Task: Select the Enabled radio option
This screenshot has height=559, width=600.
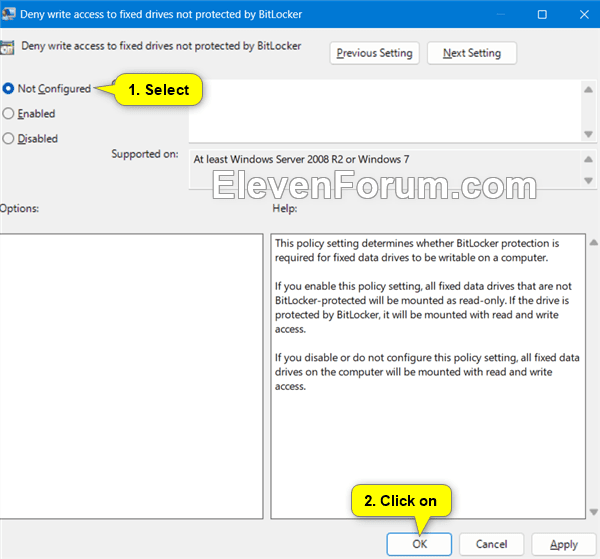Action: 8,114
